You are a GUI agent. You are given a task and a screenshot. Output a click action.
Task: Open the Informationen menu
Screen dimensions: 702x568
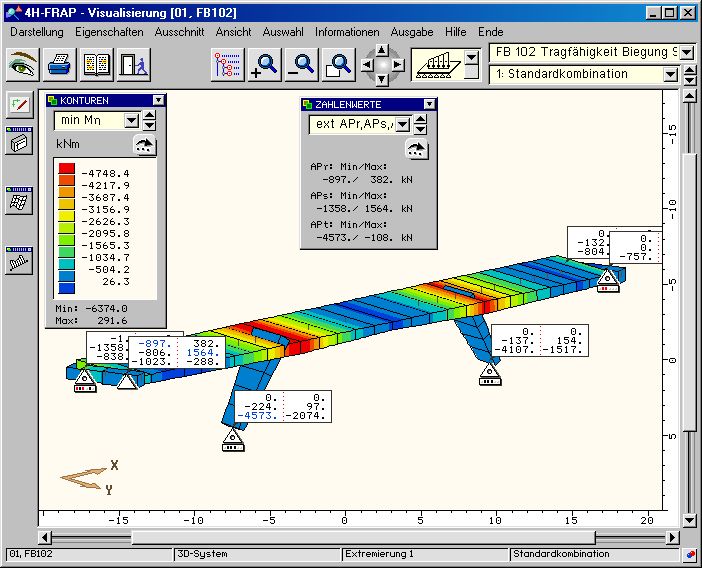[x=347, y=32]
